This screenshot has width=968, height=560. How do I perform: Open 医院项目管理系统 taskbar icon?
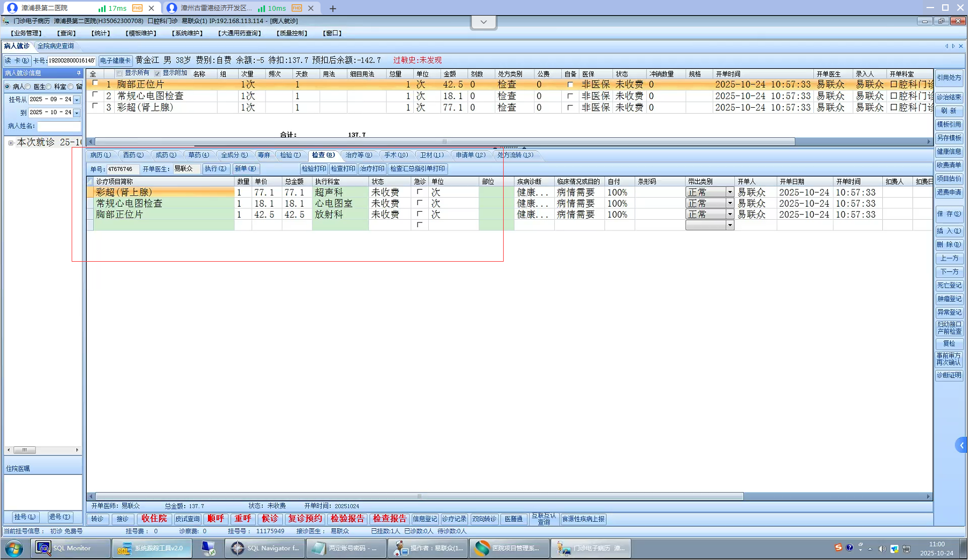508,548
